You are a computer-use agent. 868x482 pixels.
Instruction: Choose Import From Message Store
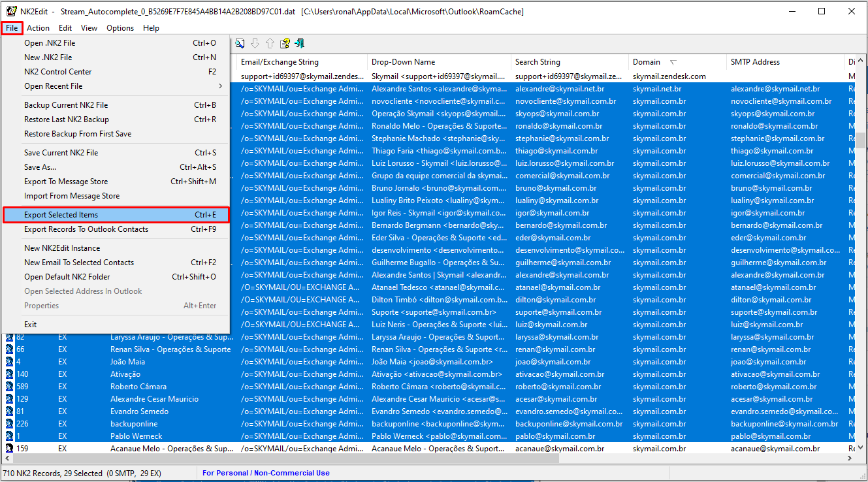tap(116, 196)
